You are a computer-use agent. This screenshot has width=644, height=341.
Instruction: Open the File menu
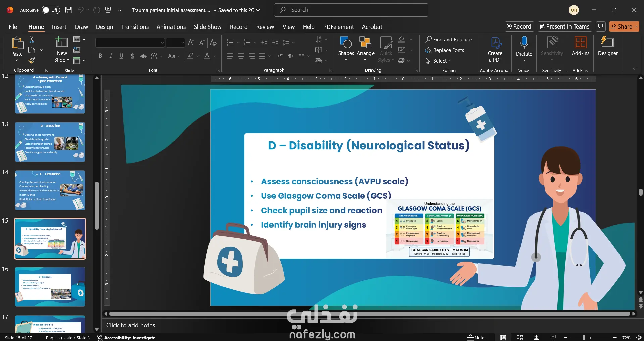pyautogui.click(x=13, y=27)
